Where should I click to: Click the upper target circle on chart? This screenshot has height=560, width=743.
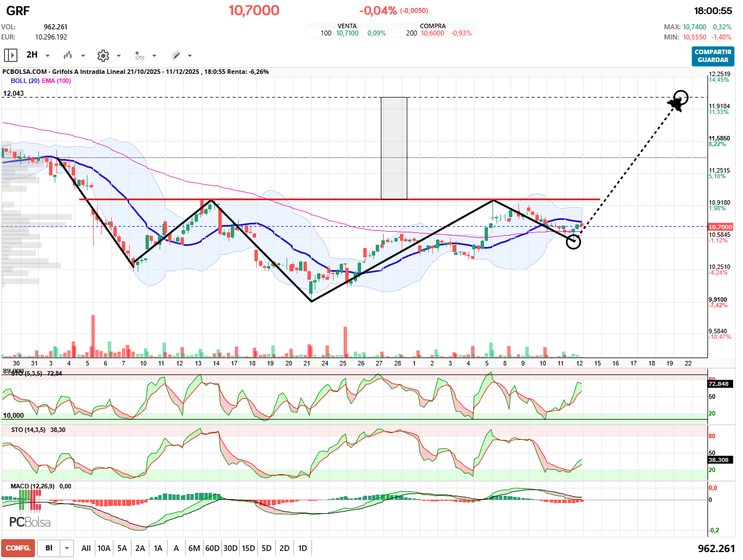click(x=681, y=98)
